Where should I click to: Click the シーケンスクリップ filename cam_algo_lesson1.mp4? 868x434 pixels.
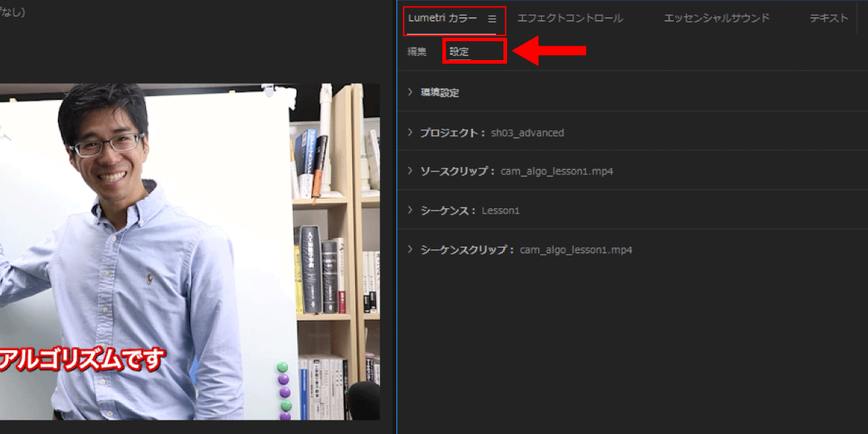click(576, 250)
